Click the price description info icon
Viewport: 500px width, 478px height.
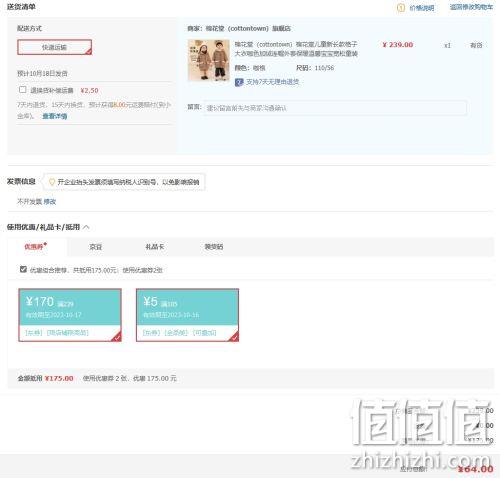click(x=400, y=8)
